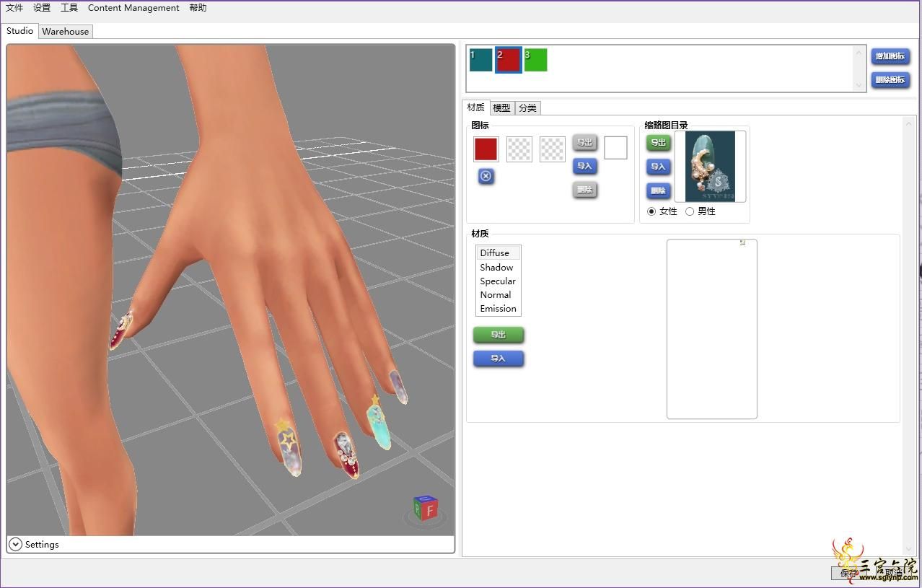Select the 材质 tab
This screenshot has height=588, width=922.
476,107
